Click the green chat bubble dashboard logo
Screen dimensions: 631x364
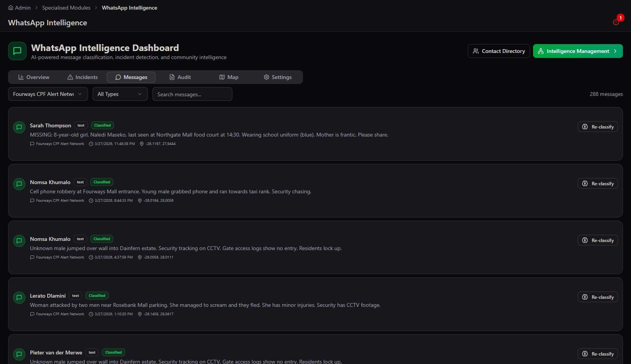coord(17,51)
